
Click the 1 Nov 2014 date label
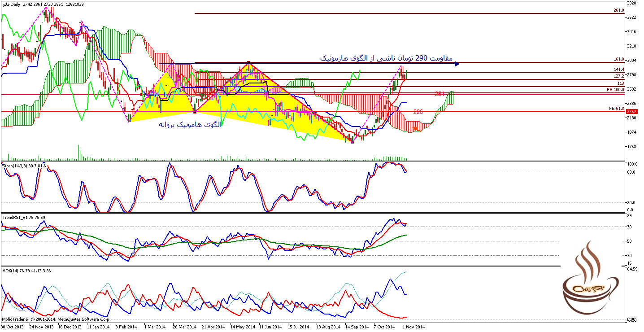(x=413, y=327)
